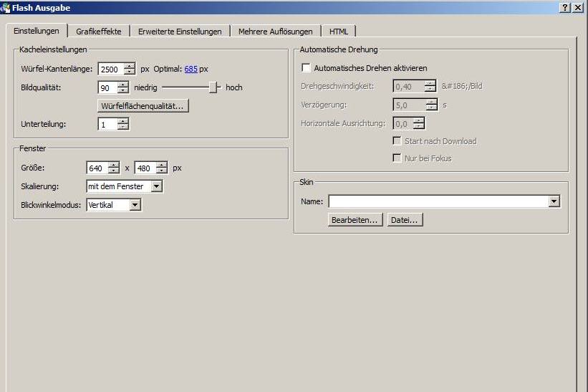Switch to the Grafikeffekte tab
The image size is (588, 392).
pyautogui.click(x=99, y=32)
